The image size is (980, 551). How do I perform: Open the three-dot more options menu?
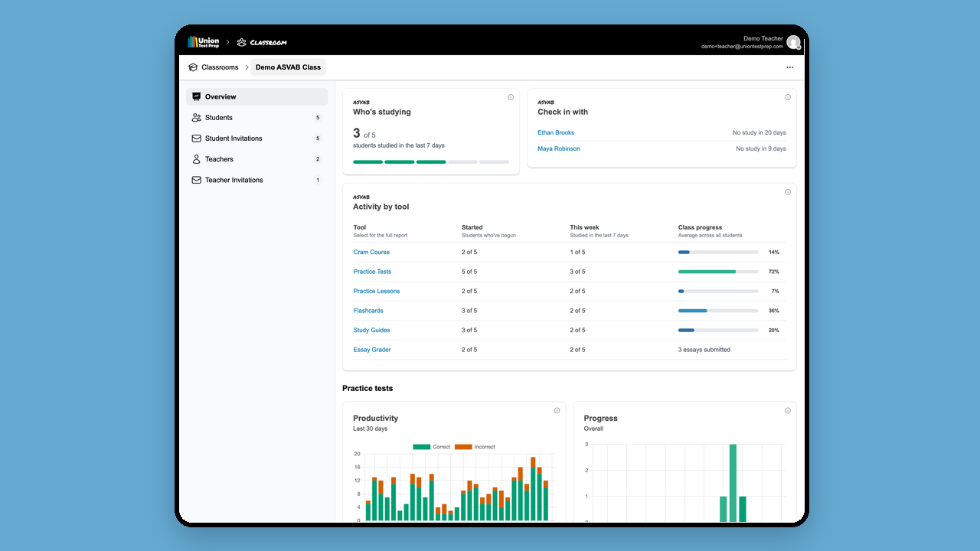(790, 67)
